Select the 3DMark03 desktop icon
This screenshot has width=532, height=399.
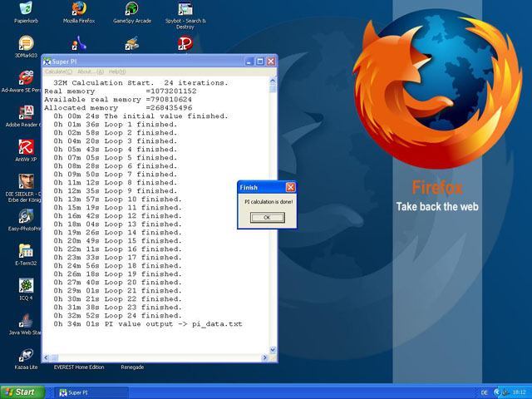point(26,47)
